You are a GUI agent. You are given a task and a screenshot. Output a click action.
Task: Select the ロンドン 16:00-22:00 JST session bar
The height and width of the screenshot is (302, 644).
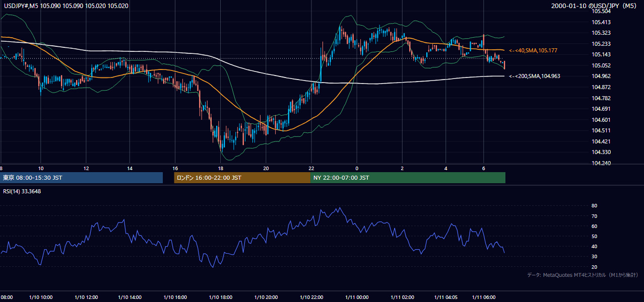pos(242,178)
